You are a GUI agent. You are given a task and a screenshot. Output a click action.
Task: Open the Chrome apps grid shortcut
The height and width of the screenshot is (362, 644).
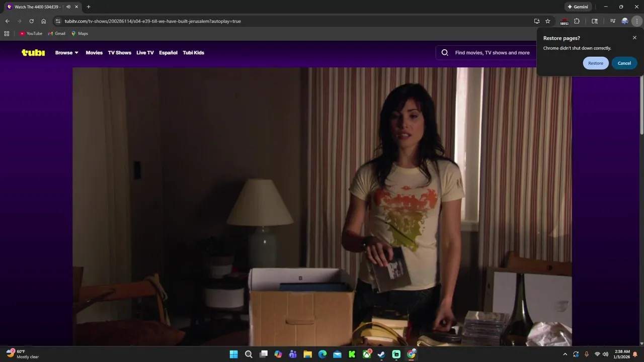point(7,33)
